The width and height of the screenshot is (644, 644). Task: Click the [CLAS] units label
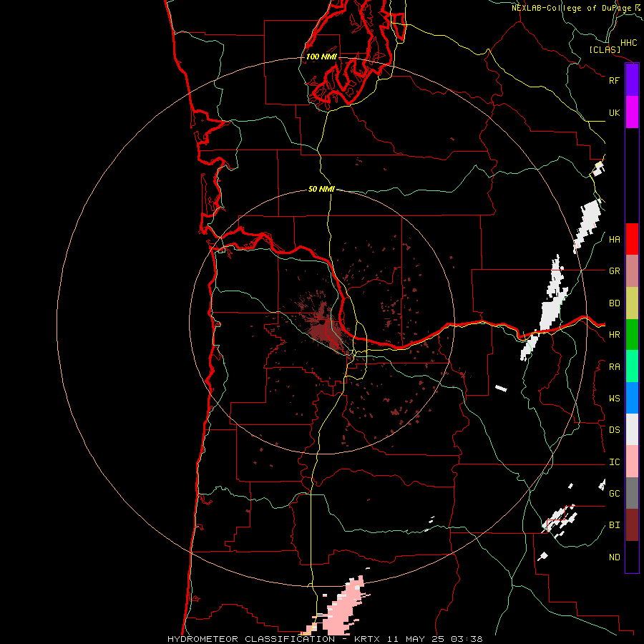pos(605,49)
